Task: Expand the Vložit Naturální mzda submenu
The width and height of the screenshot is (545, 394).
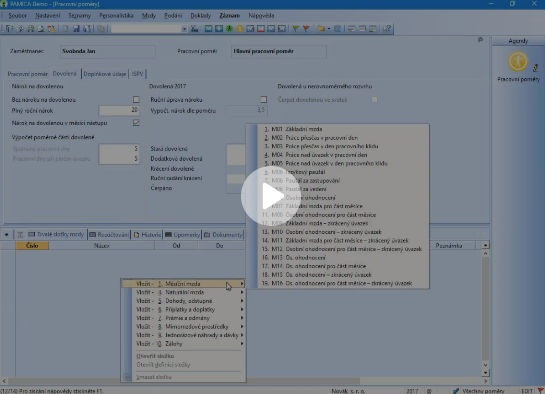Action: tap(184, 292)
